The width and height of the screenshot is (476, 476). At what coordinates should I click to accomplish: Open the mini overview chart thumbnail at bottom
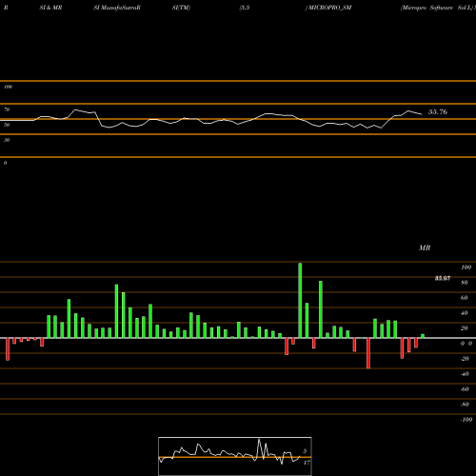coord(235,456)
